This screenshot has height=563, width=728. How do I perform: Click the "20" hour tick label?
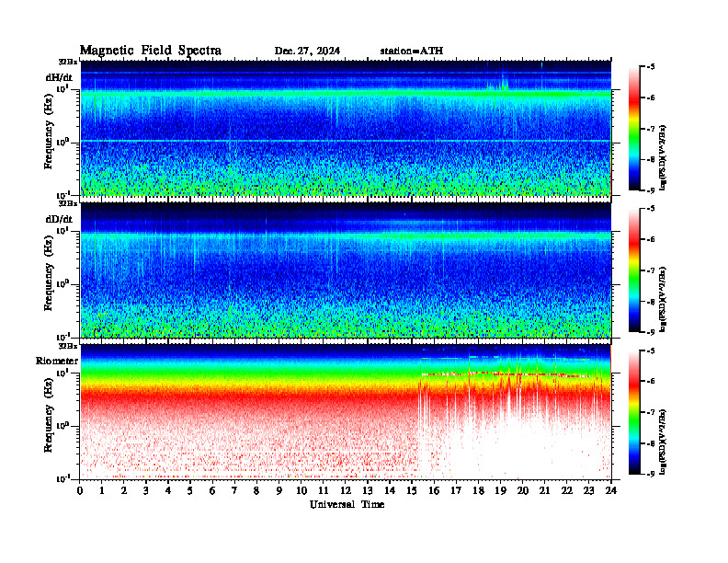point(522,490)
